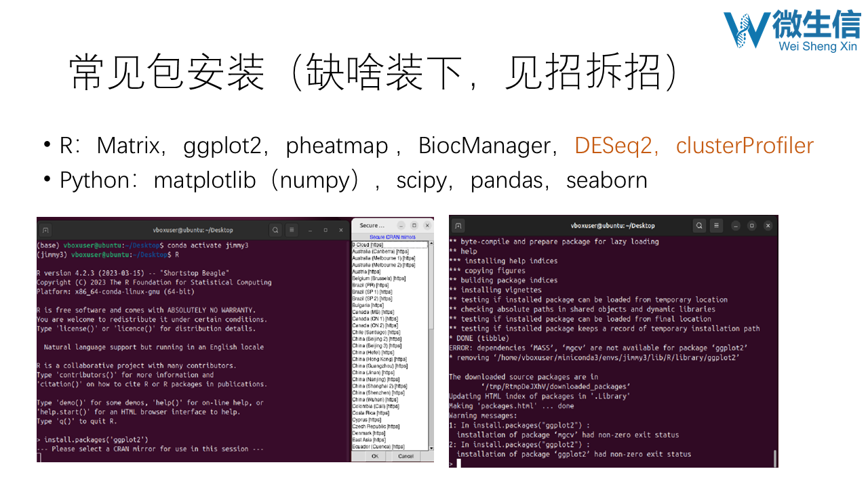Pick the "China (Jinan) [https]" mirror
Viewport: 868px width, 488px height.
click(389, 373)
